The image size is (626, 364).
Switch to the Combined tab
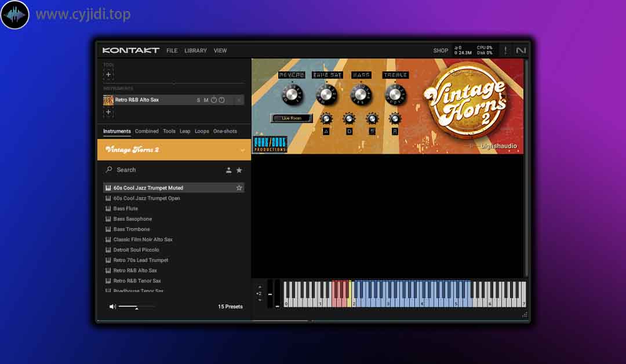pyautogui.click(x=147, y=131)
